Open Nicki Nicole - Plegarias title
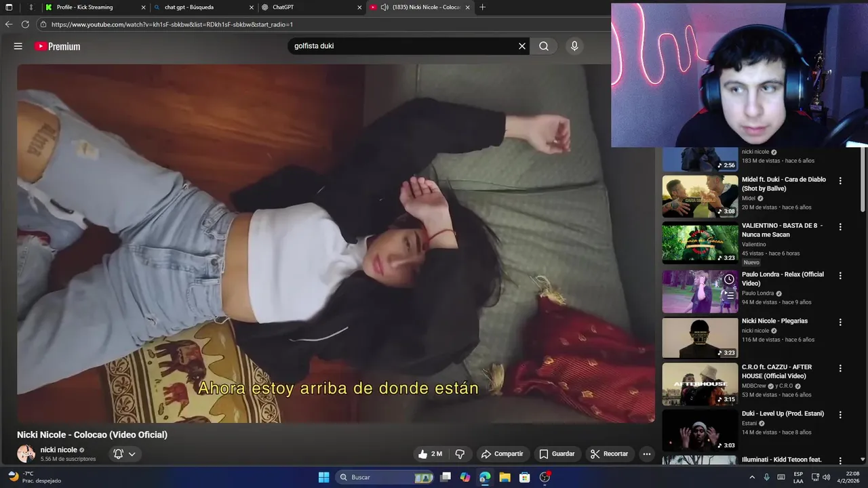 point(774,321)
